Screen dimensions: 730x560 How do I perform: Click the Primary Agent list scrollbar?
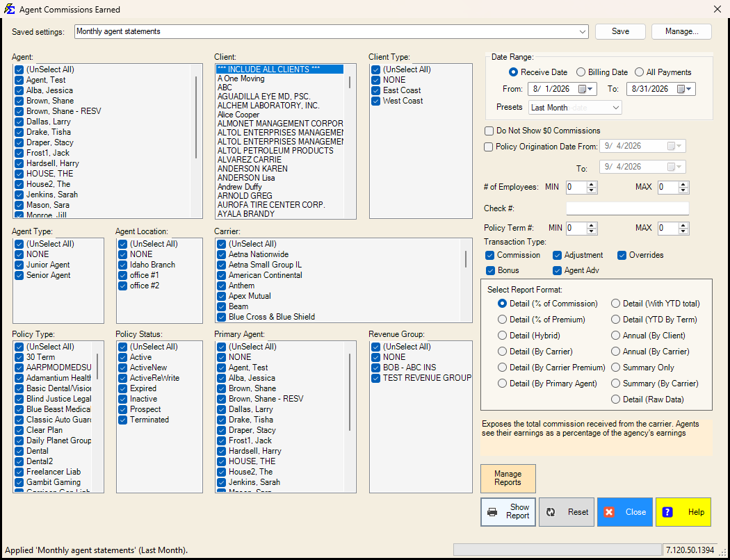click(x=350, y=392)
